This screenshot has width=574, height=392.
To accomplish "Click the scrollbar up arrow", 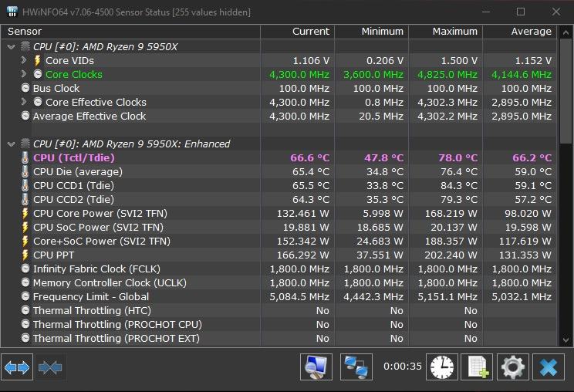I will pos(566,33).
